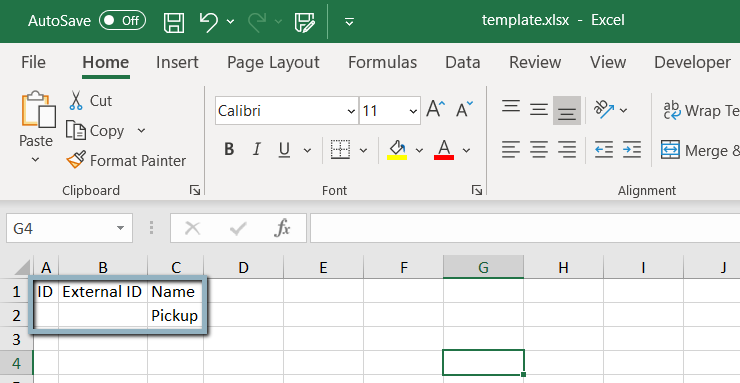Expand the Paste options arrow
The height and width of the screenshot is (383, 740).
point(35,160)
